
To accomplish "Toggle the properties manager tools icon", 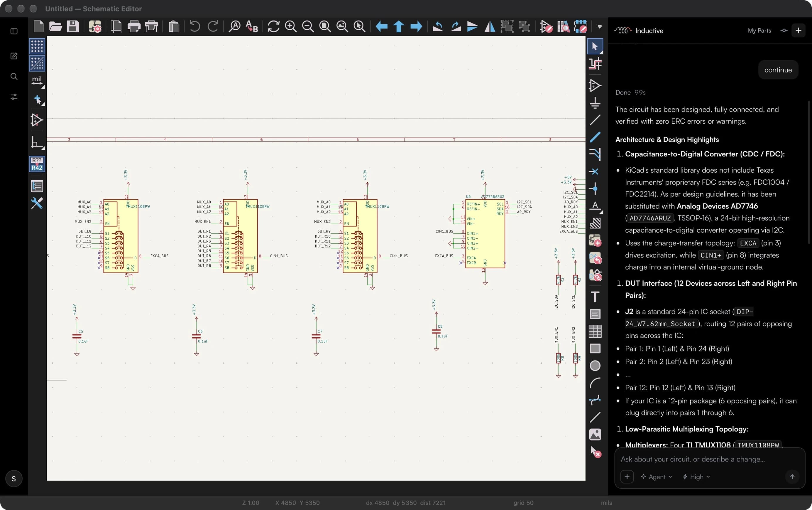I will point(37,203).
